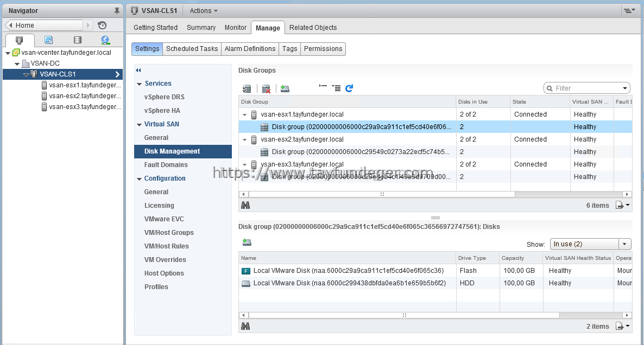This screenshot has height=345, width=644.
Task: Switch to the Monitor tab
Action: click(235, 28)
